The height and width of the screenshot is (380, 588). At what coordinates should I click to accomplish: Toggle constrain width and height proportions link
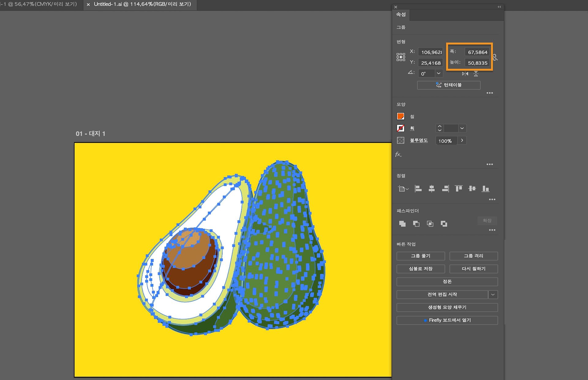pyautogui.click(x=495, y=57)
